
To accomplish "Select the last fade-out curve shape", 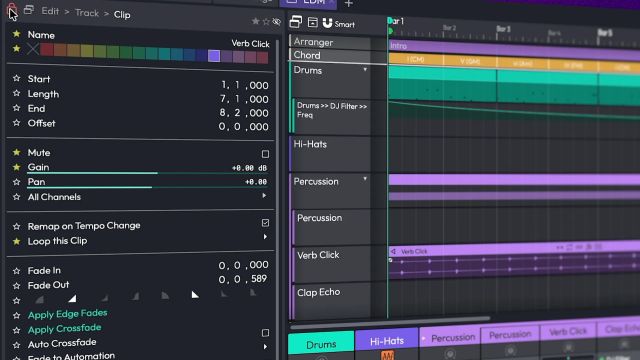I will pyautogui.click(x=253, y=292).
